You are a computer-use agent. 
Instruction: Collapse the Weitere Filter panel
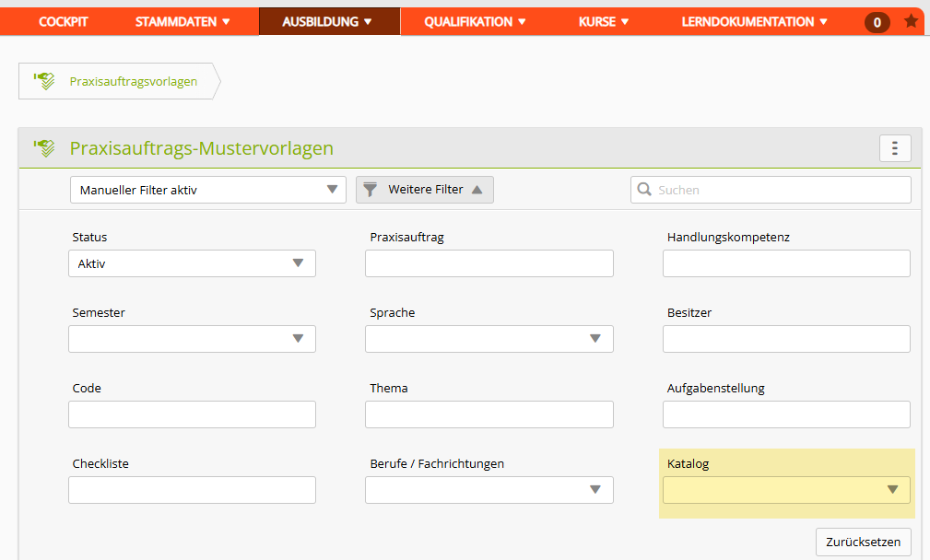[425, 190]
